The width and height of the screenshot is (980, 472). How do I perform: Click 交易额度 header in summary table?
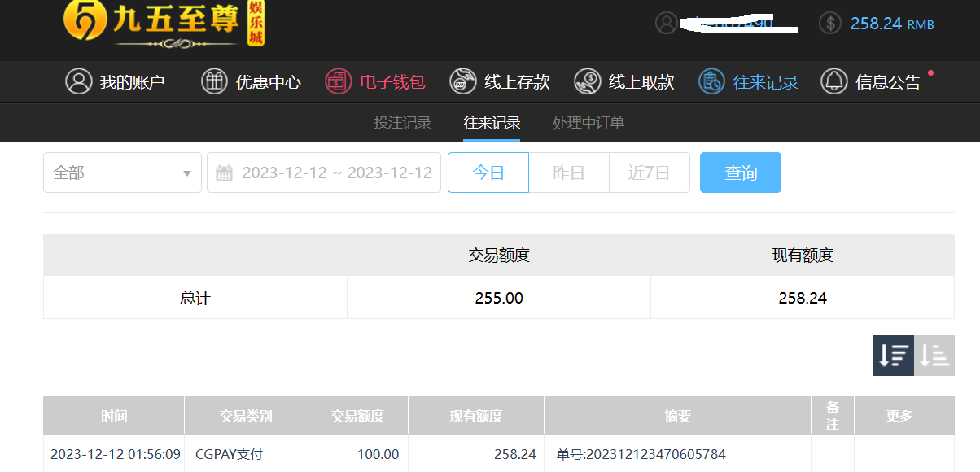[x=499, y=255]
